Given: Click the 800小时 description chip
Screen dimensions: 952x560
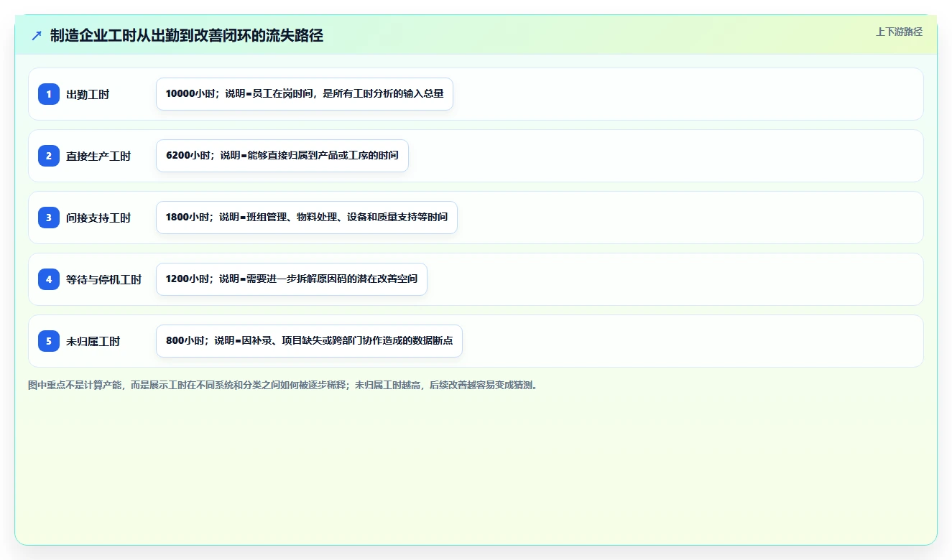Looking at the screenshot, I should 309,341.
